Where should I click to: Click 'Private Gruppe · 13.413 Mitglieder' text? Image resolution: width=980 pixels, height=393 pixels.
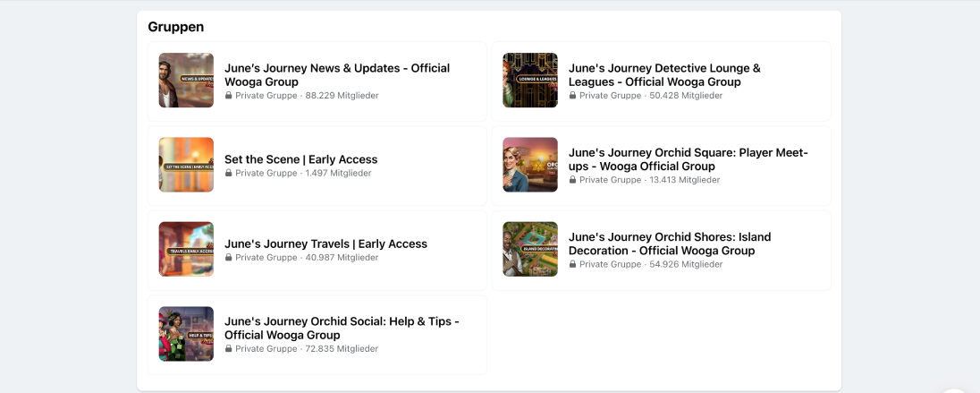click(649, 180)
